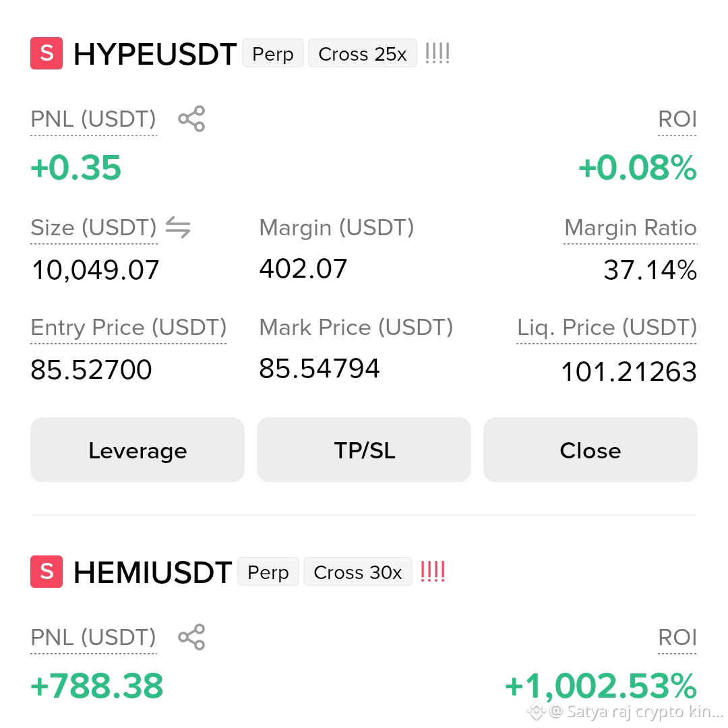Tap the Perp tag next to HYPEUSDT

tap(273, 53)
